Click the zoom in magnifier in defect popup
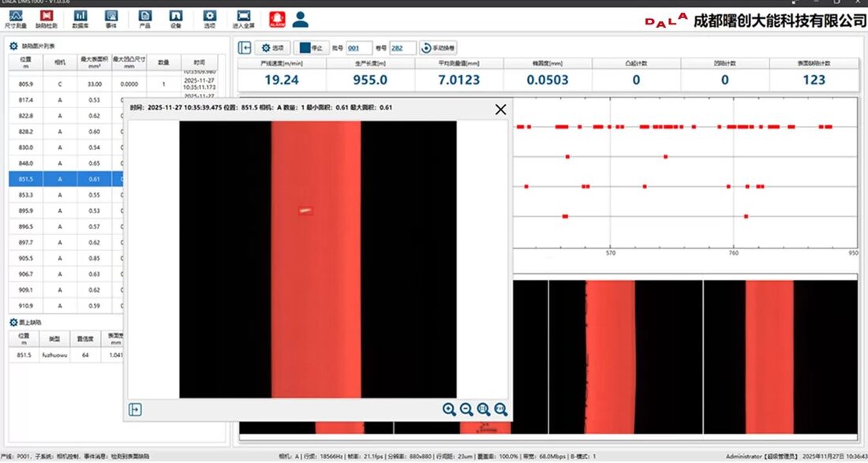Image resolution: width=868 pixels, height=463 pixels. (449, 409)
